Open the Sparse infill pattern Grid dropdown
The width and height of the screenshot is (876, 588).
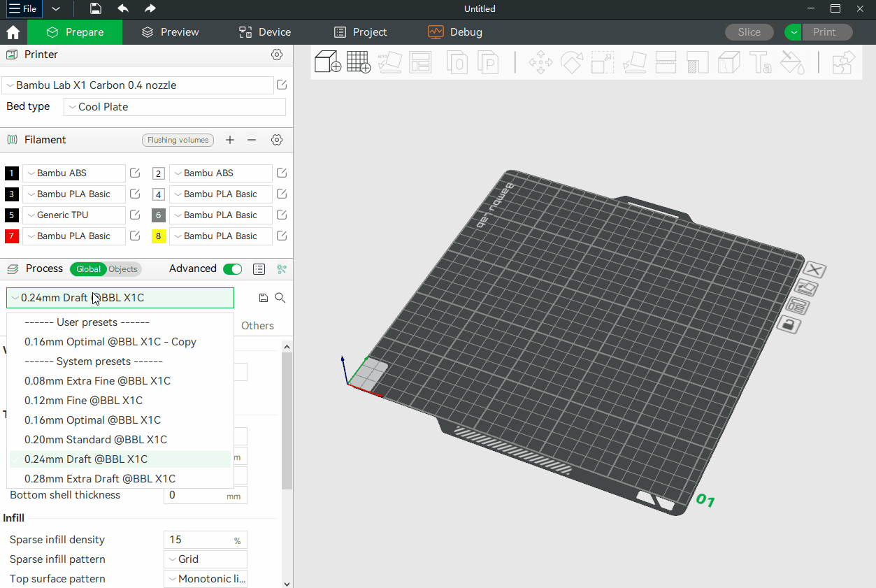(x=205, y=559)
